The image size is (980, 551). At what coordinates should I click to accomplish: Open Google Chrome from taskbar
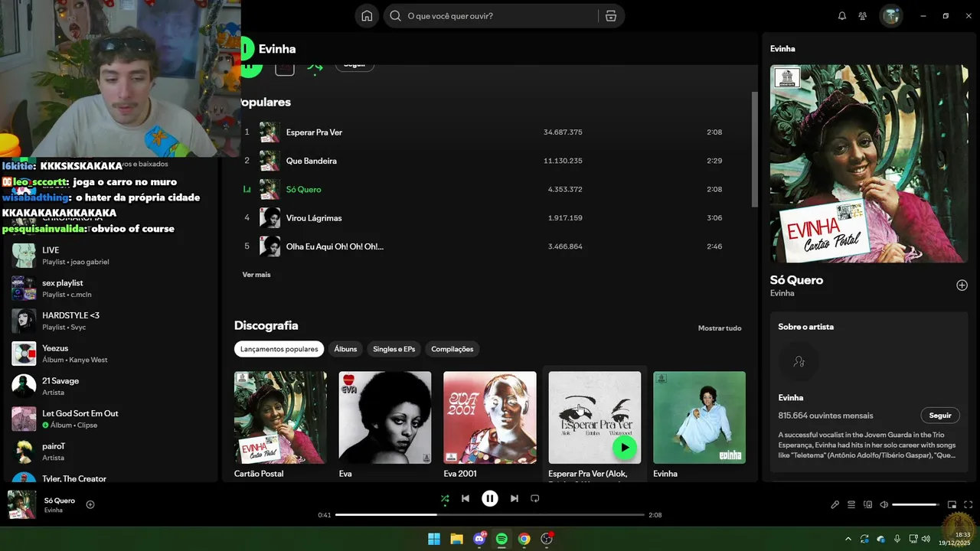(524, 539)
